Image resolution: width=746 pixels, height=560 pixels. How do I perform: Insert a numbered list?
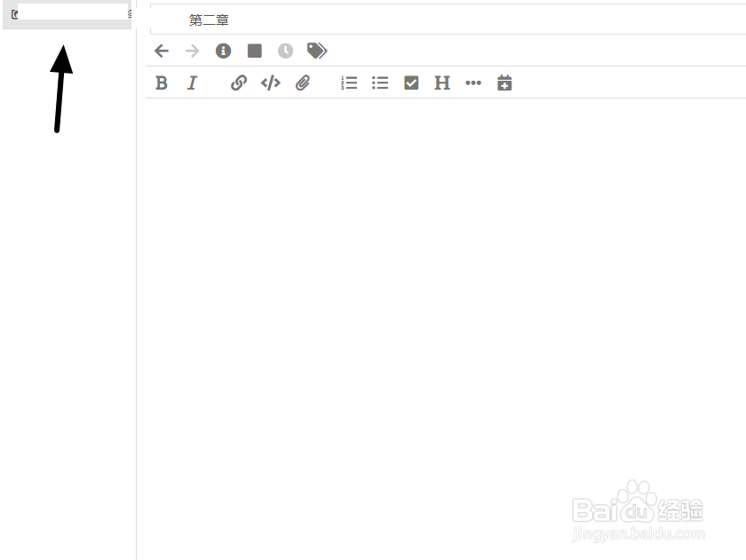pyautogui.click(x=349, y=83)
